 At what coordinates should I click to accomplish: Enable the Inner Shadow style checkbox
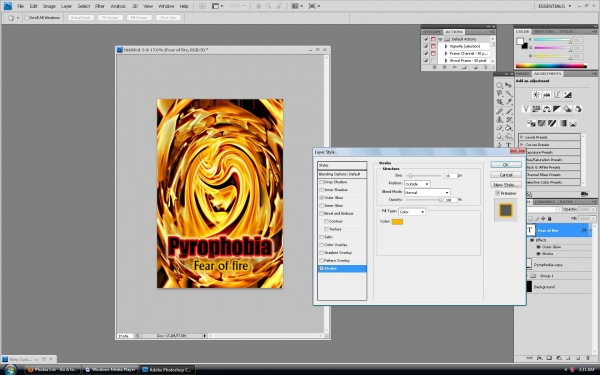322,190
